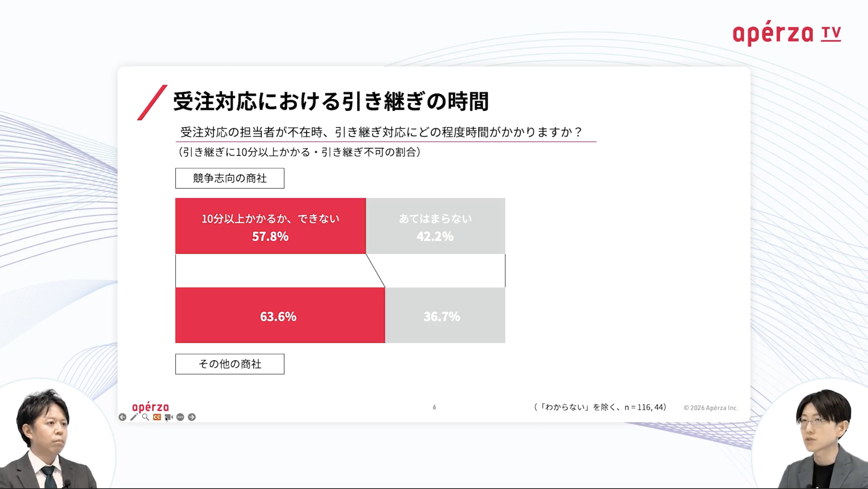Click the small aperza slide footer logo

[150, 407]
